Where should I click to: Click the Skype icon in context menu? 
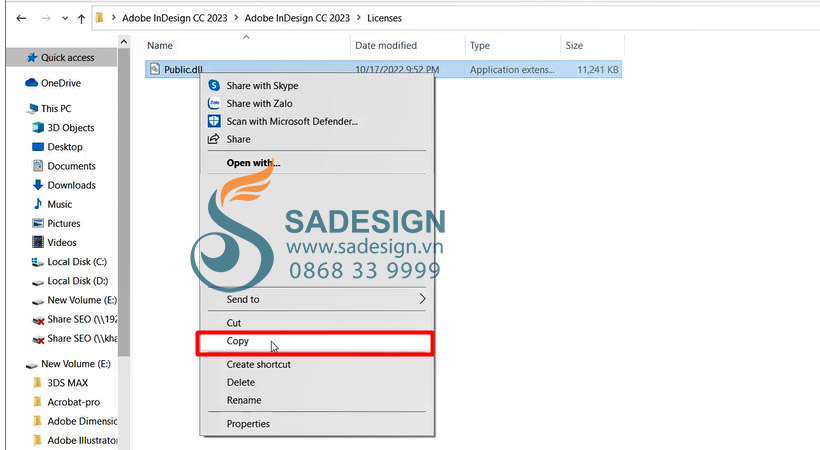click(x=214, y=85)
